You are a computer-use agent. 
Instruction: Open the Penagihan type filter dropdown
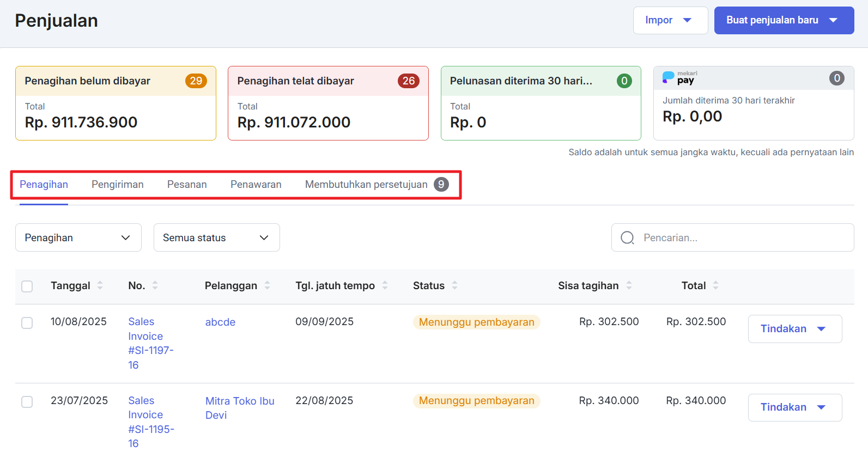[x=78, y=238]
